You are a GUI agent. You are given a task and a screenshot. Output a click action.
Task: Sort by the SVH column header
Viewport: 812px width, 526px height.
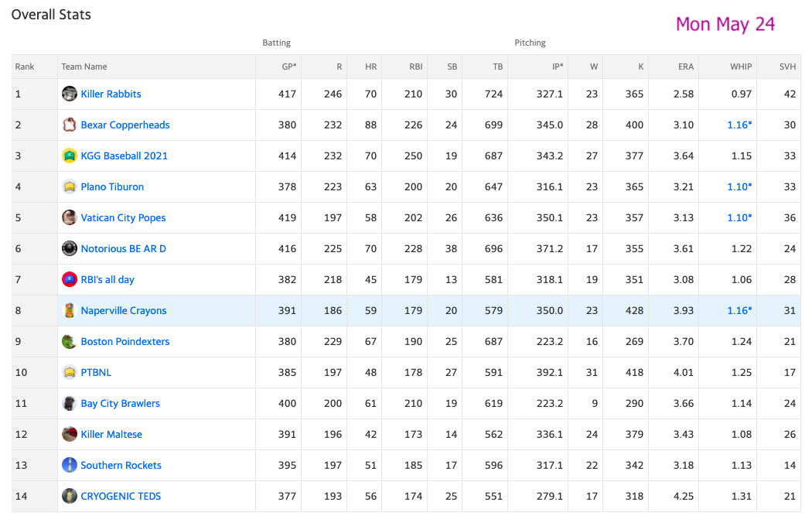click(787, 67)
